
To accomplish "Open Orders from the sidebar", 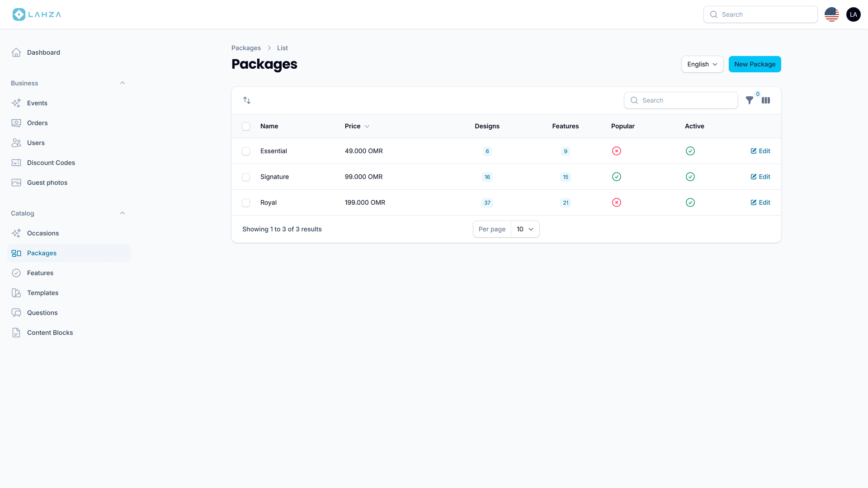I will pyautogui.click(x=69, y=123).
